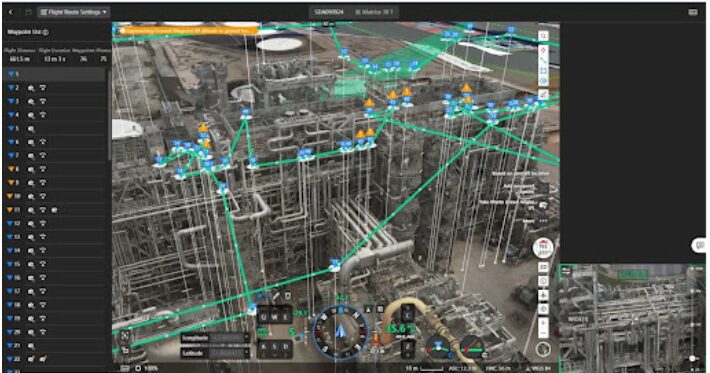Go back using the top-left arrow

[11, 12]
